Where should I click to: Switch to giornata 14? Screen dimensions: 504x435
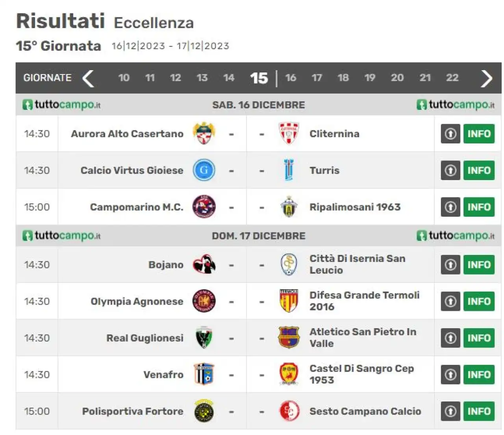pyautogui.click(x=229, y=78)
